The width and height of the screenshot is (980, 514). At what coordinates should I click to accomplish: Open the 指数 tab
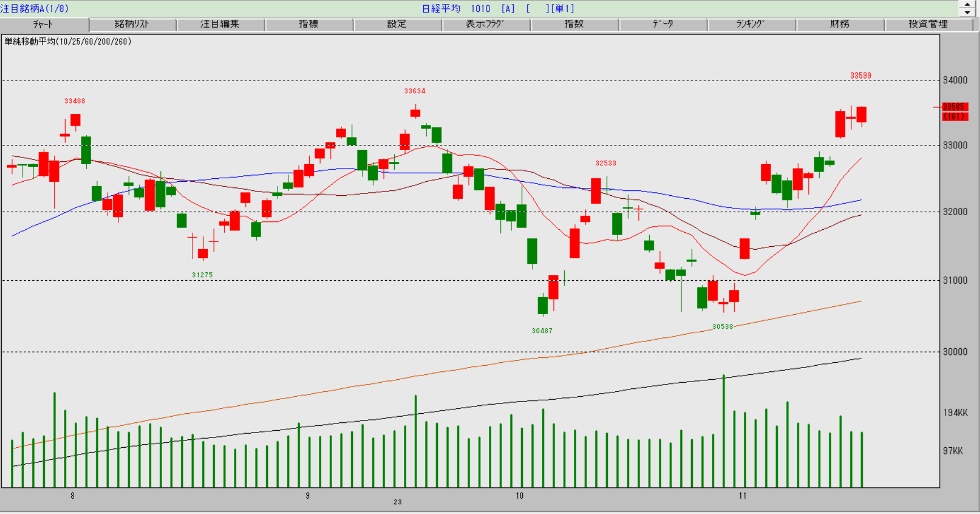(574, 24)
